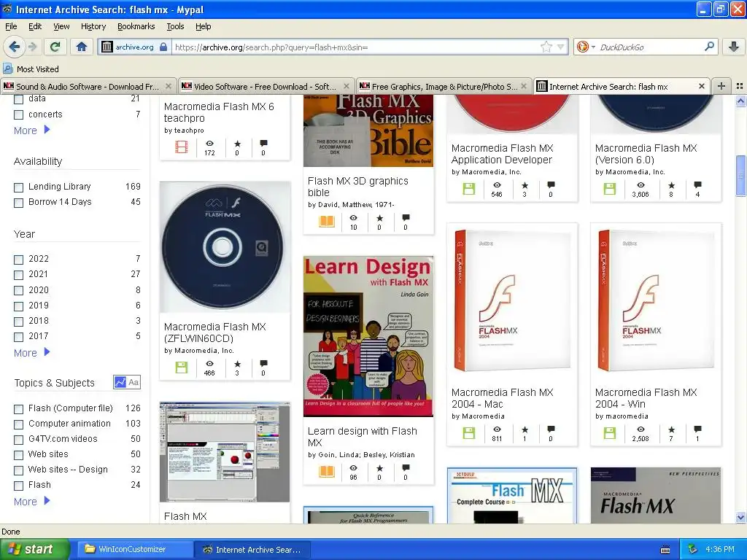Click the book icon under Learn design with Flash MX
The height and width of the screenshot is (560, 747).
(326, 472)
